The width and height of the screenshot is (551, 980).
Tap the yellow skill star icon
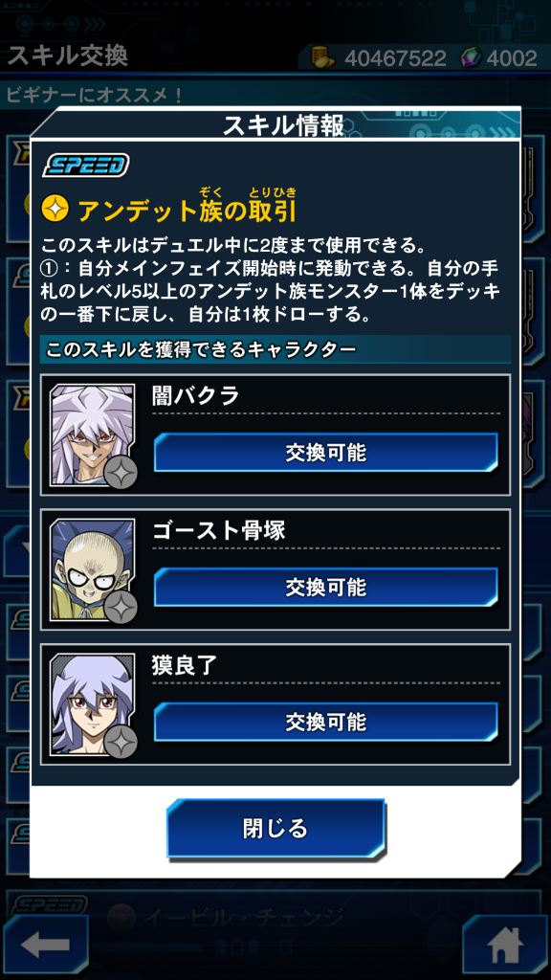click(x=55, y=209)
